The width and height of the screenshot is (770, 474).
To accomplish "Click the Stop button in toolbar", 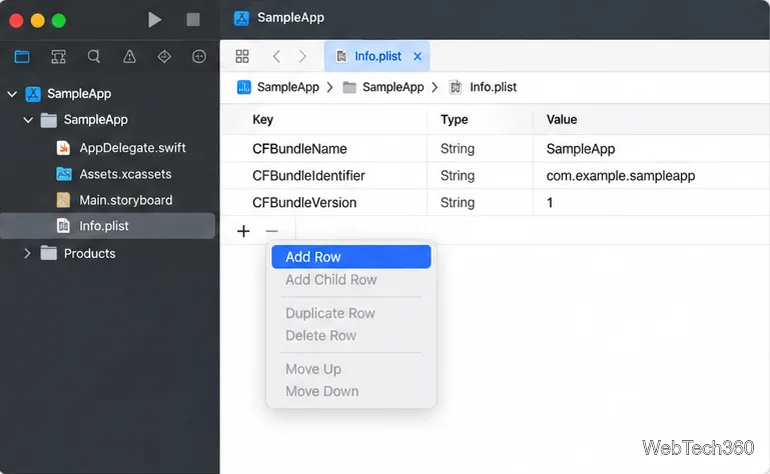I will 193,20.
